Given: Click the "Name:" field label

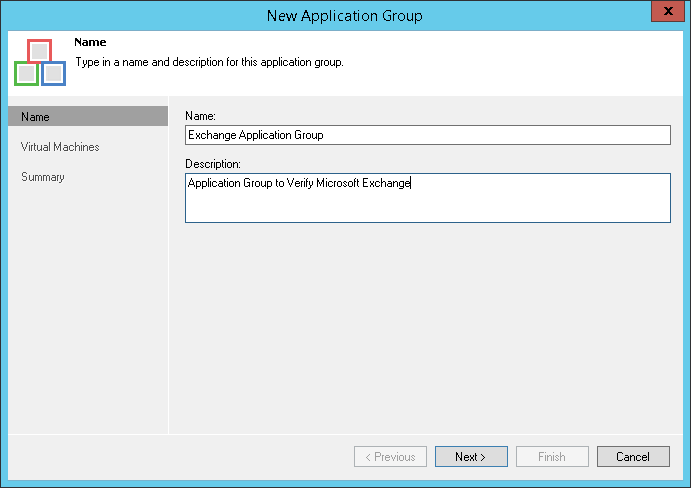Looking at the screenshot, I should [x=201, y=116].
